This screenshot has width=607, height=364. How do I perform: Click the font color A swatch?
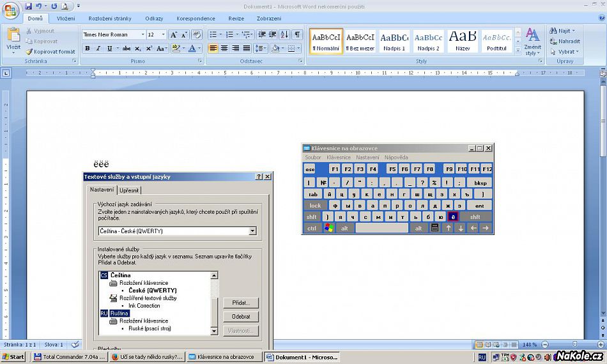(192, 49)
